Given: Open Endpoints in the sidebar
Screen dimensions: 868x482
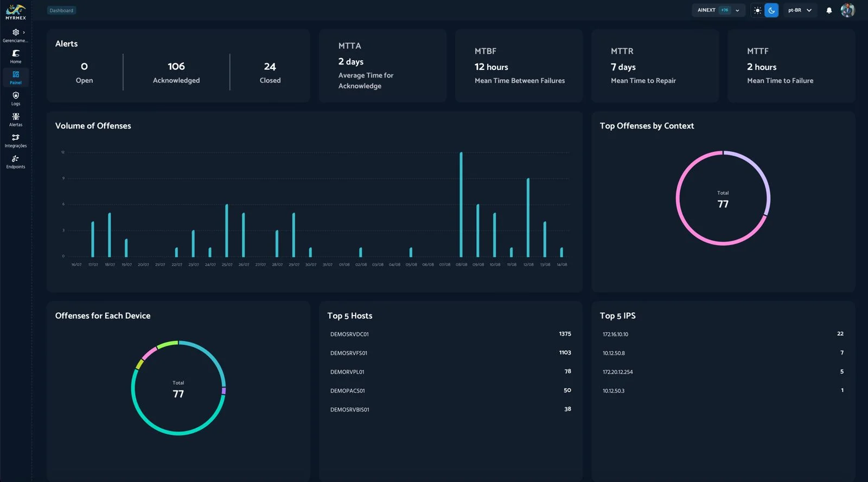Looking at the screenshot, I should tap(16, 162).
